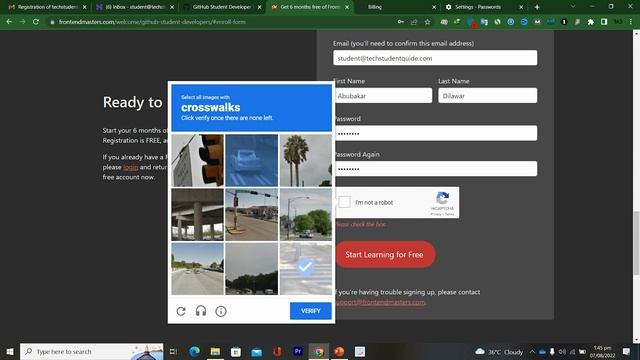640x360 pixels.
Task: Click Start Learning for Free button
Action: click(384, 255)
